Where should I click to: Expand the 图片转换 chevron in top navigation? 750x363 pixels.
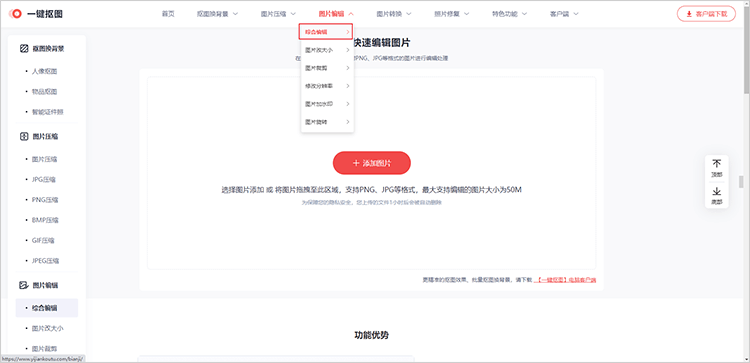[408, 14]
